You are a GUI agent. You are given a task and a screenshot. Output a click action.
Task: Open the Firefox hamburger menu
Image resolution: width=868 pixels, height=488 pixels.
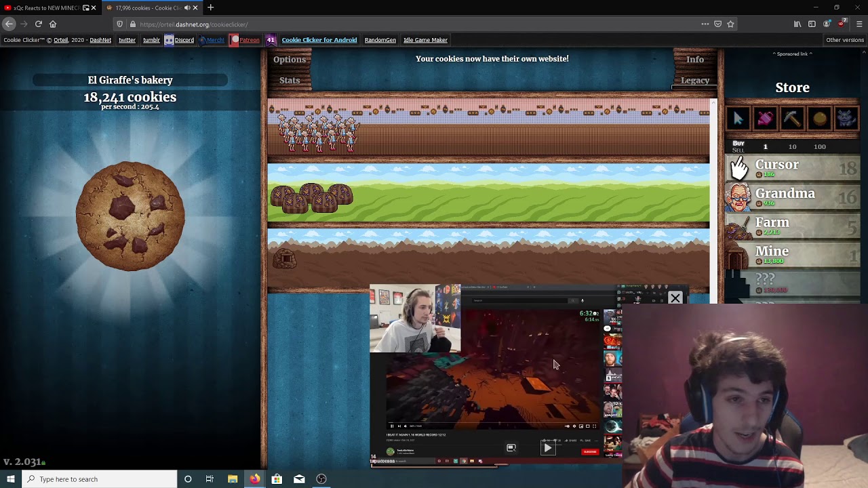coord(859,24)
